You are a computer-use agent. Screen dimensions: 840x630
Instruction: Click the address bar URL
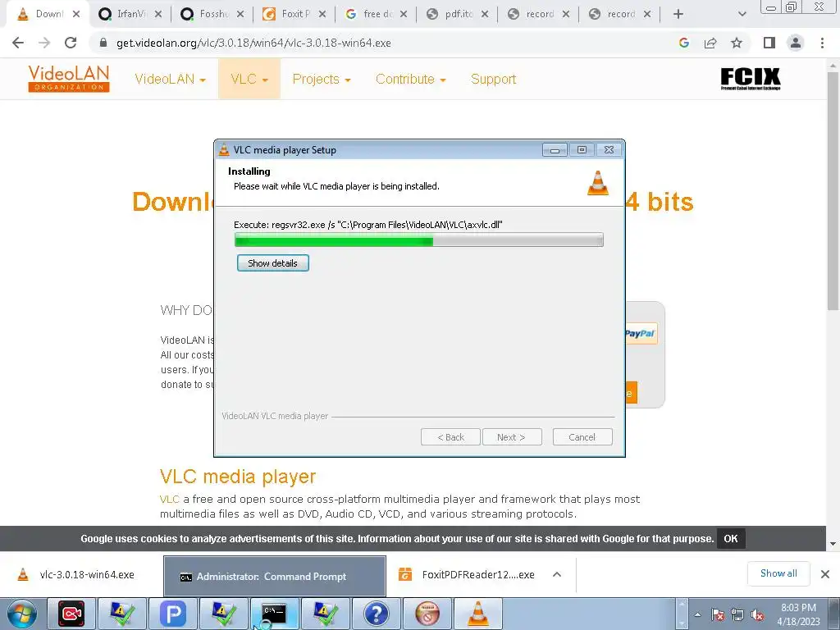point(253,43)
